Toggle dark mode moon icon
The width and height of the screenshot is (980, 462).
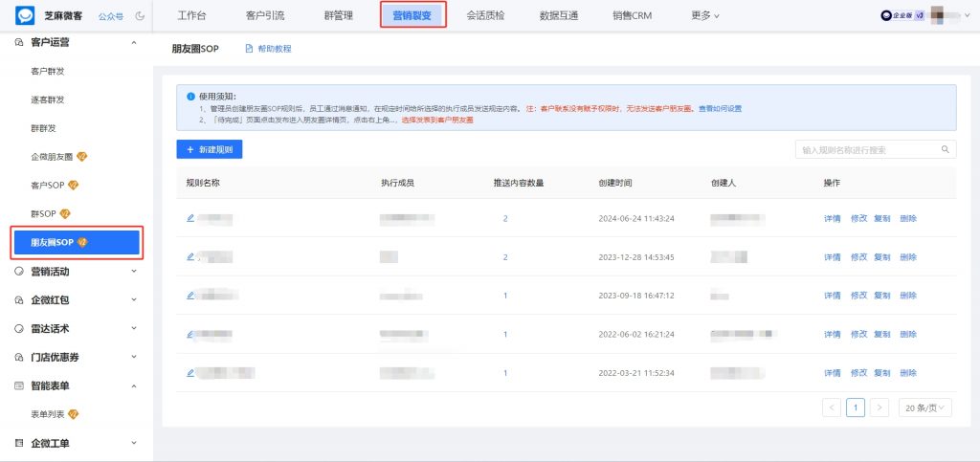(141, 16)
